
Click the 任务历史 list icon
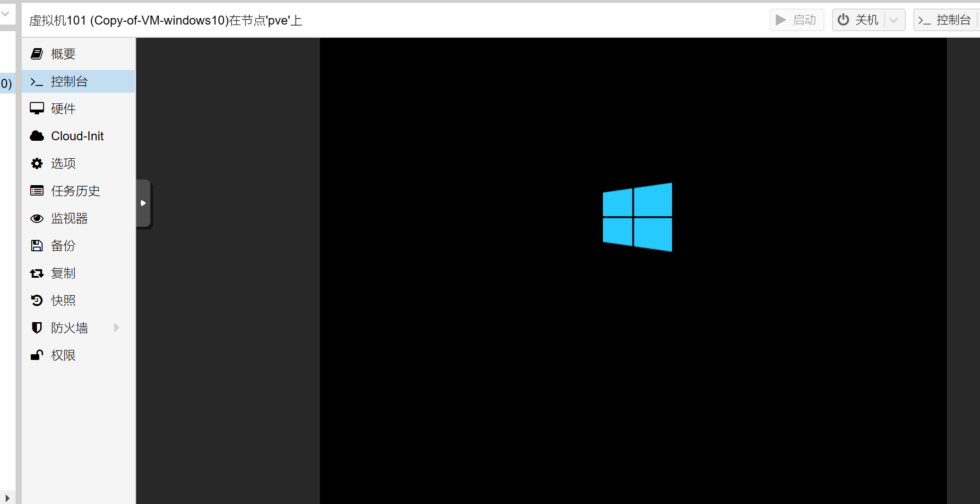click(x=37, y=191)
